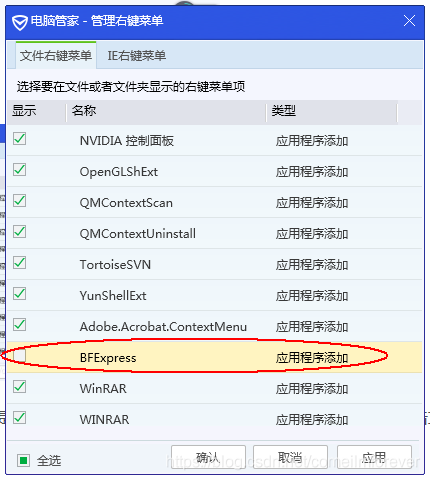The height and width of the screenshot is (480, 430).
Task: Click the 全选 label text
Action: (x=49, y=461)
